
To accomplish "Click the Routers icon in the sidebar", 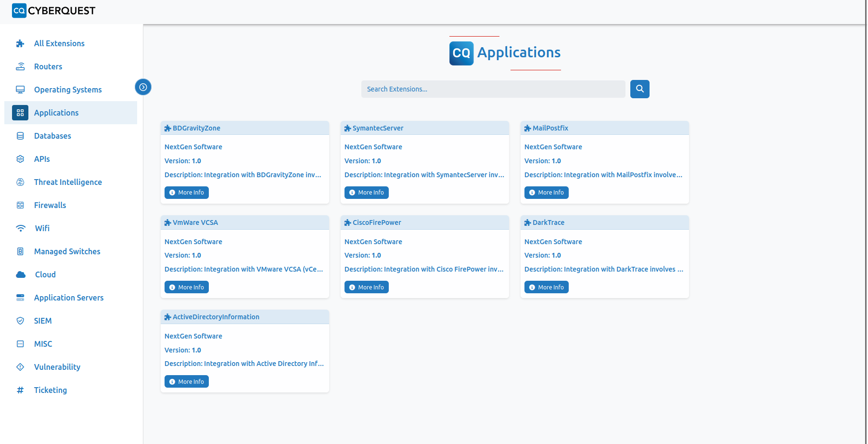I will [x=20, y=66].
